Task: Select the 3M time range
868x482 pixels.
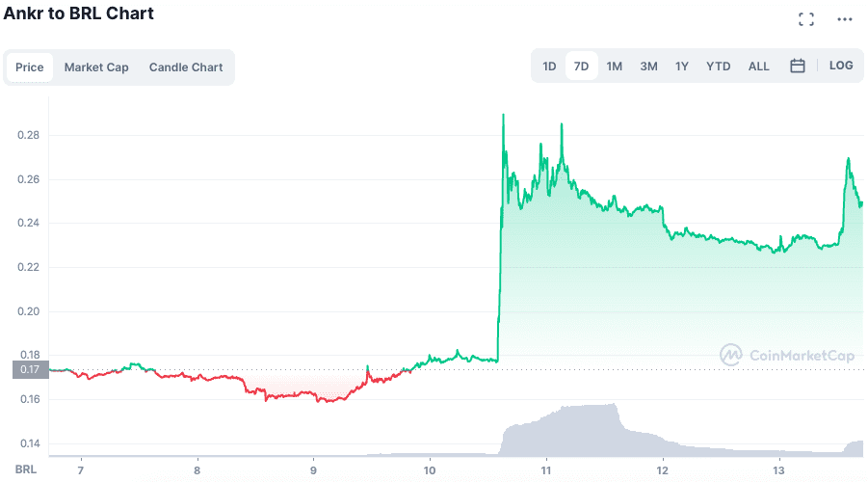Action: (648, 67)
